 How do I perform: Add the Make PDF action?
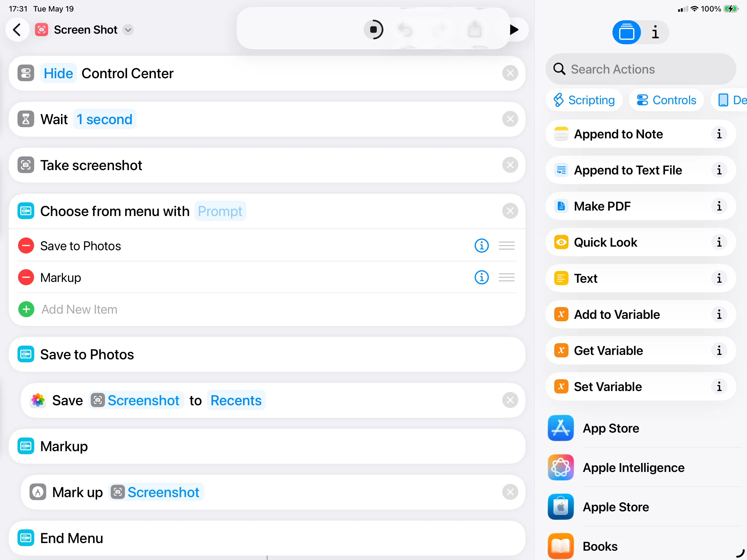pyautogui.click(x=640, y=206)
